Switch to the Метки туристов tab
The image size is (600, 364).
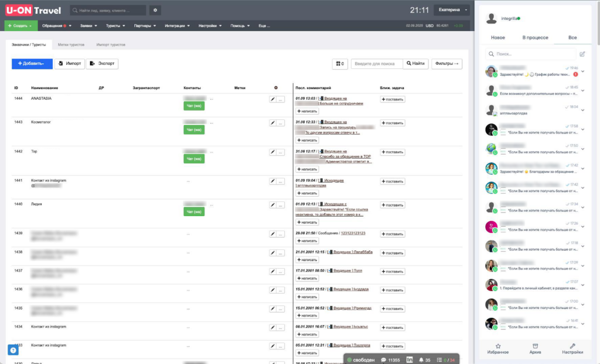pyautogui.click(x=71, y=44)
